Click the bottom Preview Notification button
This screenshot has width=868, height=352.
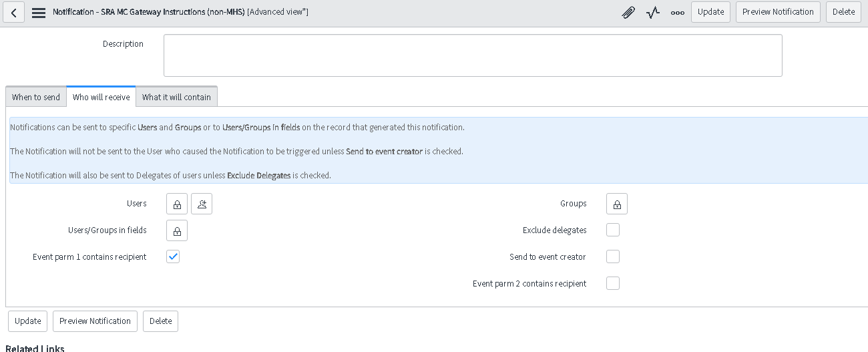click(95, 321)
